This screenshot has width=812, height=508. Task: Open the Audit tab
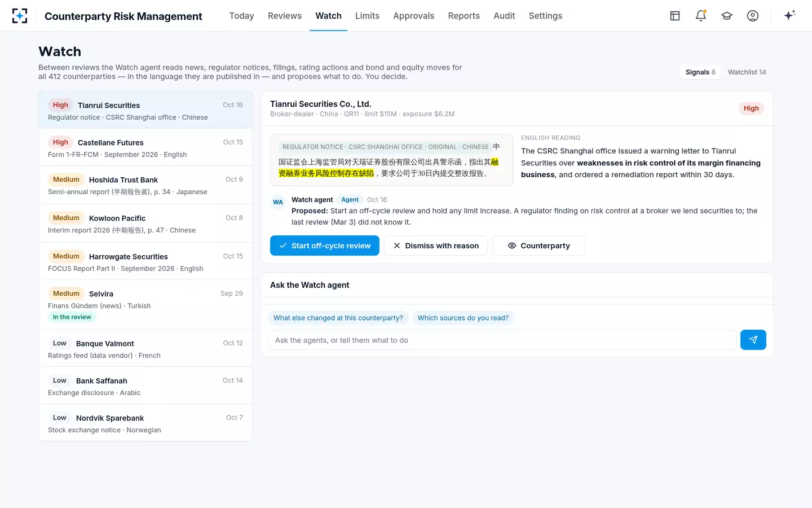(504, 16)
